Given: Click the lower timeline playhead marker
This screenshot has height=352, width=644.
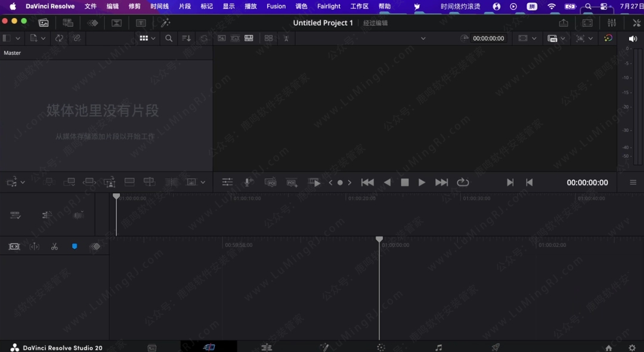Looking at the screenshot, I should 379,239.
